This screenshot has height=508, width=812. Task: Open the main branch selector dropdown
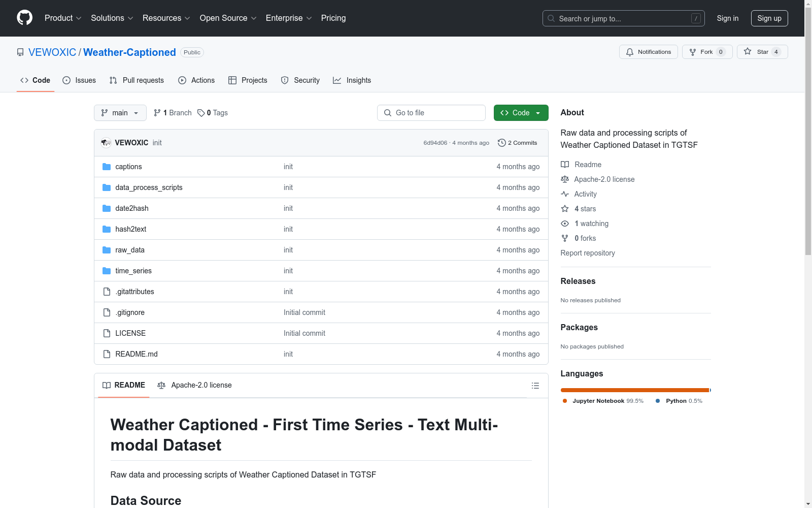tap(120, 113)
